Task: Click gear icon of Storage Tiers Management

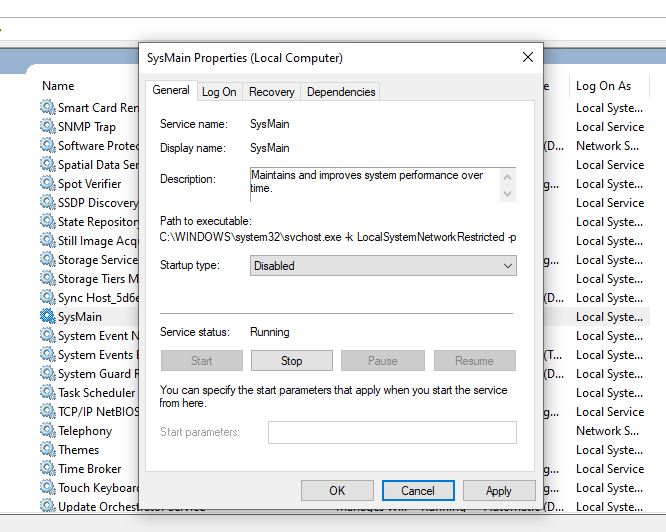Action: 48,279
